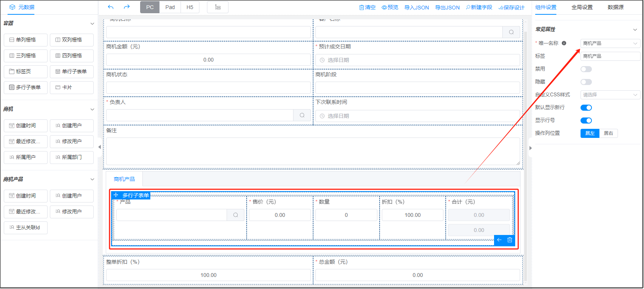
Task: Click the 导出JSON link
Action: [x=447, y=8]
